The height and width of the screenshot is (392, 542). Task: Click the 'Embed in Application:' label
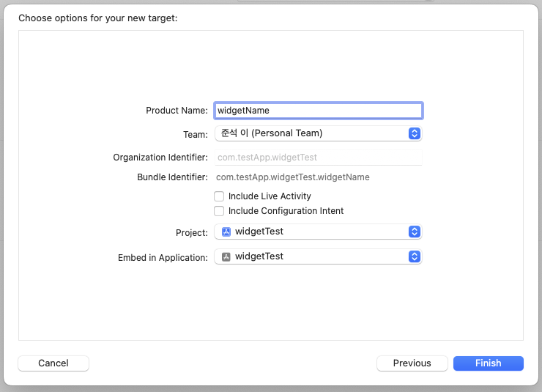pyautogui.click(x=163, y=258)
